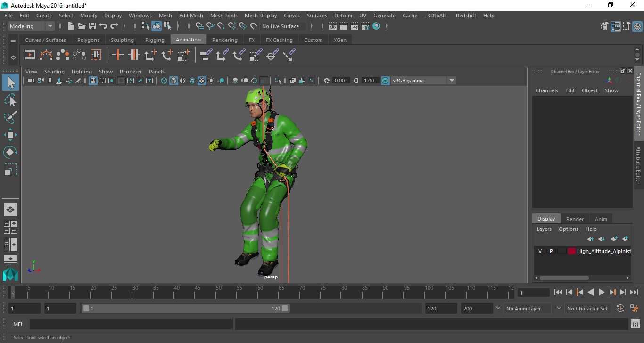Switch to Rigging shelf tab
Viewport: 644px width, 343px height.
click(x=155, y=40)
